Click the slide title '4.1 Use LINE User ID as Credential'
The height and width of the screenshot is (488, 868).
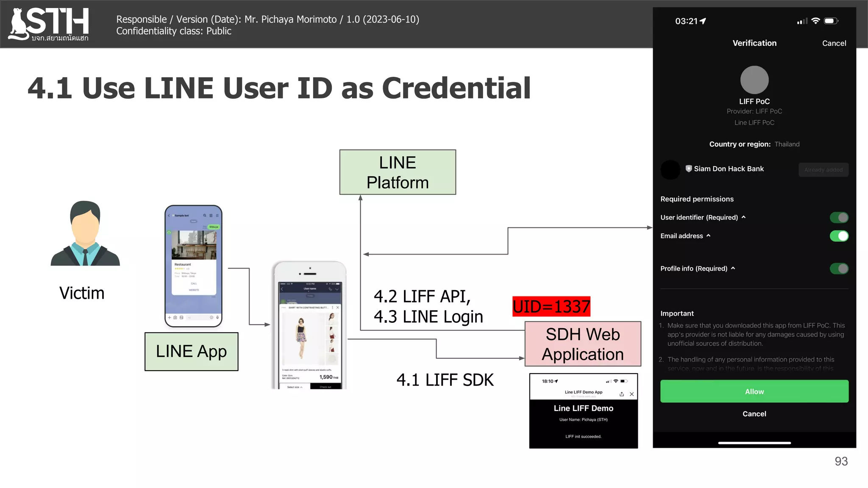pos(279,88)
